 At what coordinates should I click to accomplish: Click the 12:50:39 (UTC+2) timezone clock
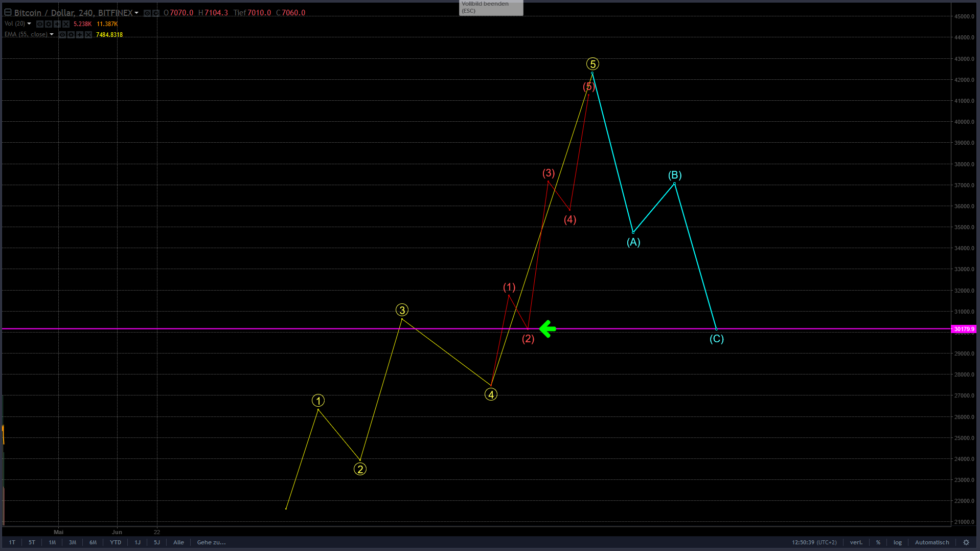[x=814, y=542]
